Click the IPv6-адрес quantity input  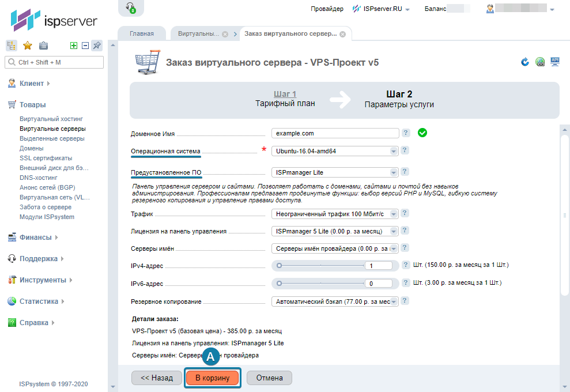tap(379, 284)
